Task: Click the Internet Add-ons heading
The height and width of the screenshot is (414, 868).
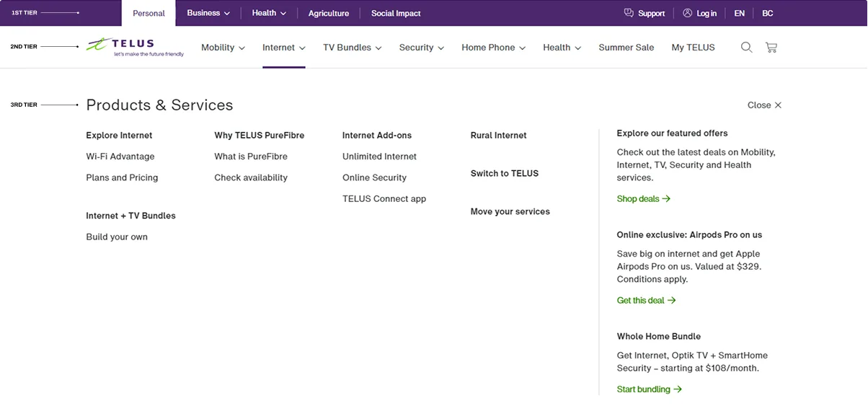Action: click(377, 136)
